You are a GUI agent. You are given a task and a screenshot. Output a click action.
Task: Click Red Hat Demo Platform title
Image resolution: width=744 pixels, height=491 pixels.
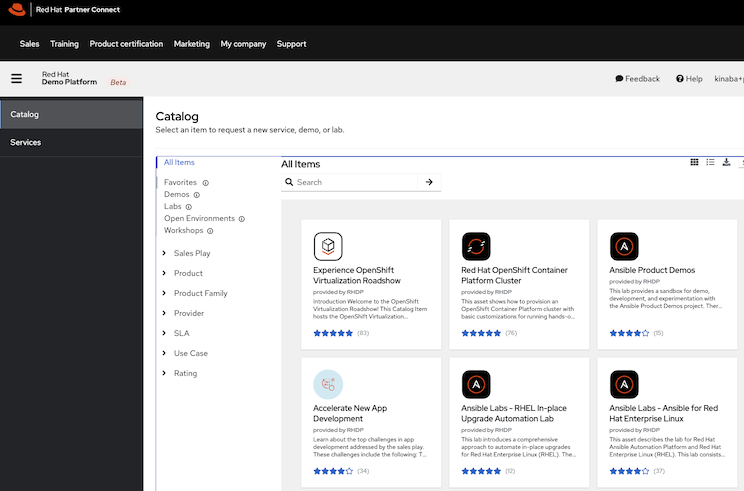coord(69,78)
